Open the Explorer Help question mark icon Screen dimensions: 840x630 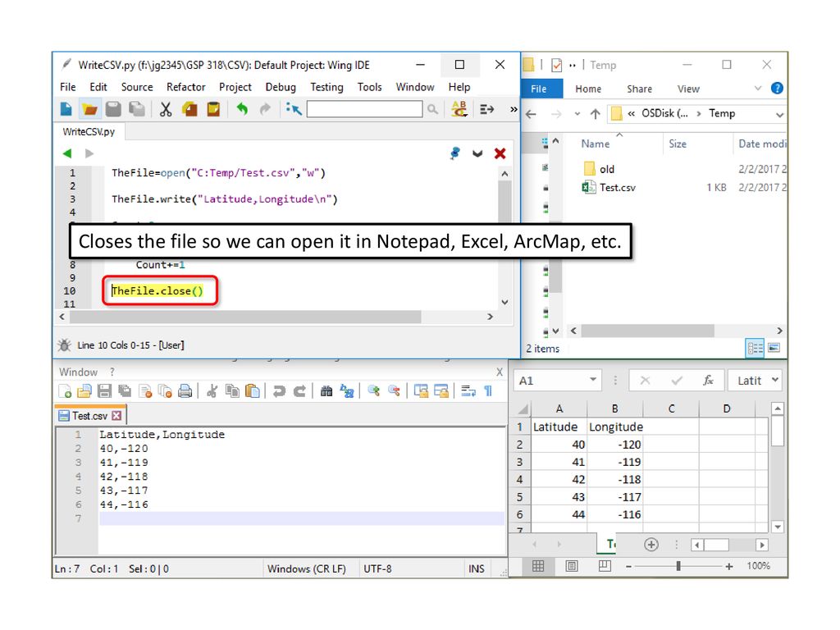click(x=777, y=89)
